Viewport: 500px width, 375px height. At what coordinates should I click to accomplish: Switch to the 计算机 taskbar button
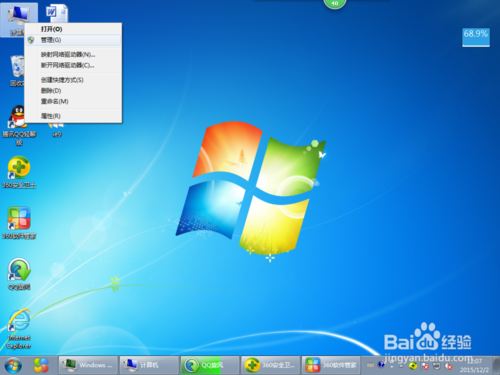click(x=149, y=365)
